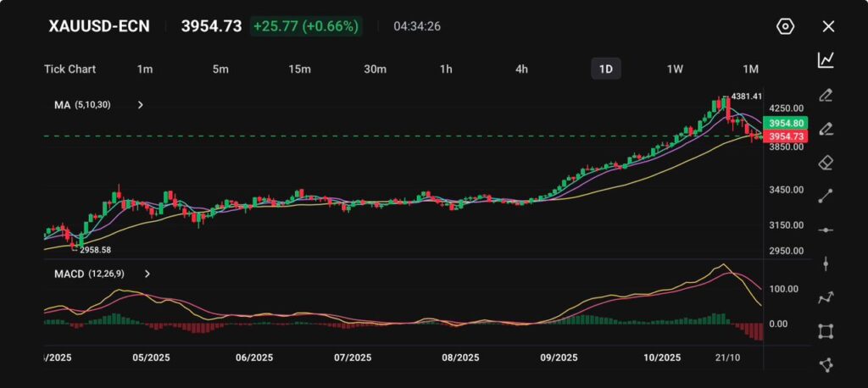
Task: Click the 4381.41 high price marker
Action: pyautogui.click(x=747, y=97)
